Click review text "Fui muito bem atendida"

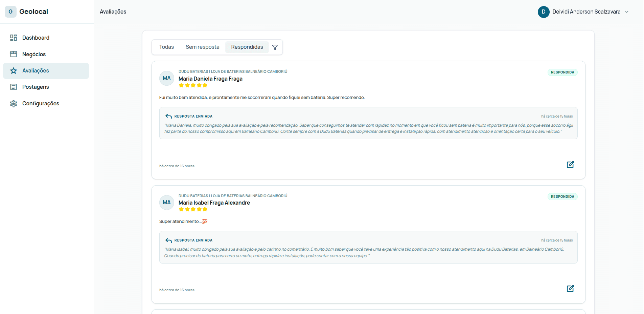coord(262,98)
